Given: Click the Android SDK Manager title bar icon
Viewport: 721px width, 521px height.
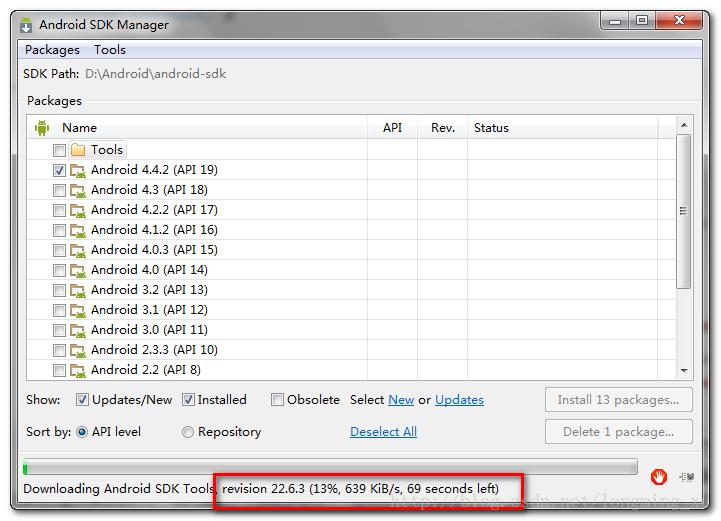Looking at the screenshot, I should 26,25.
